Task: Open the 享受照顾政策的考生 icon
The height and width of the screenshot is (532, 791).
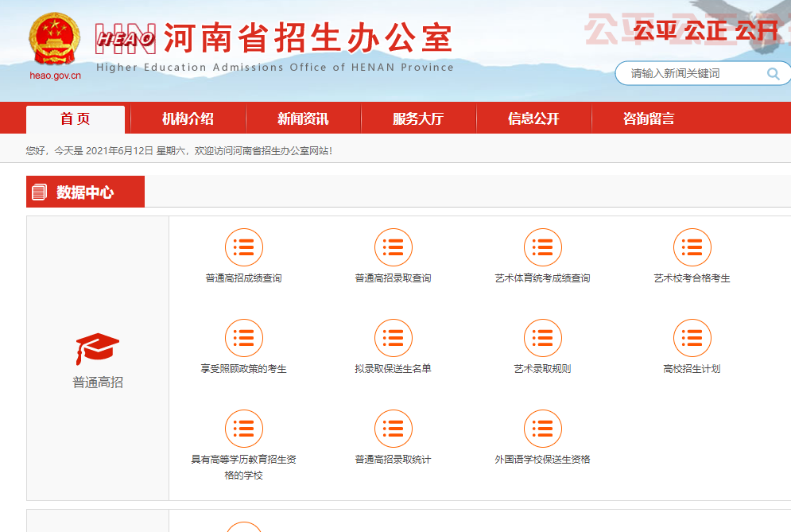Action: coord(243,339)
